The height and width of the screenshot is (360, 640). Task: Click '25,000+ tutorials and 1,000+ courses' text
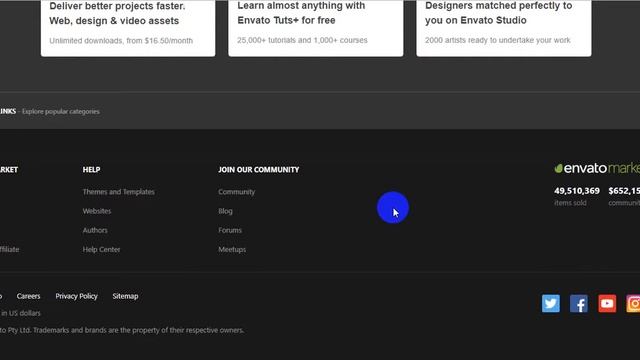[302, 40]
